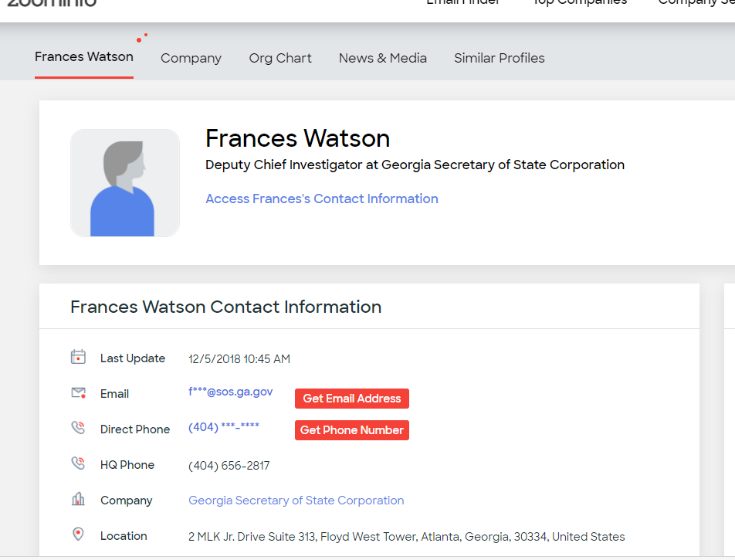Click the Location label

coord(124,536)
